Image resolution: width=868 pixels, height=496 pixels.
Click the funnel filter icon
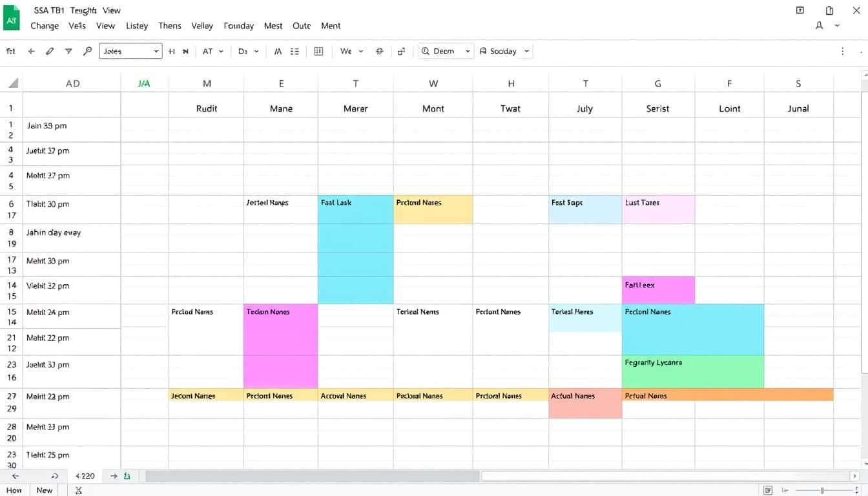point(68,51)
